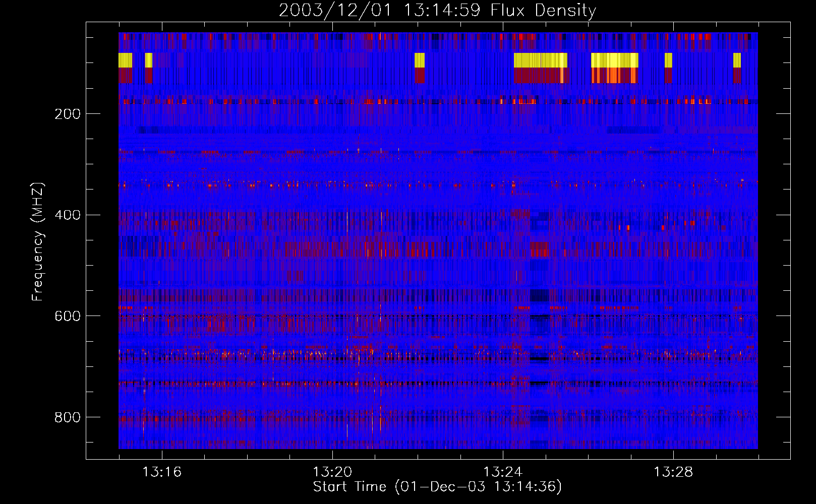Click the 800 frequency tick label
816x504 pixels.
(x=68, y=417)
